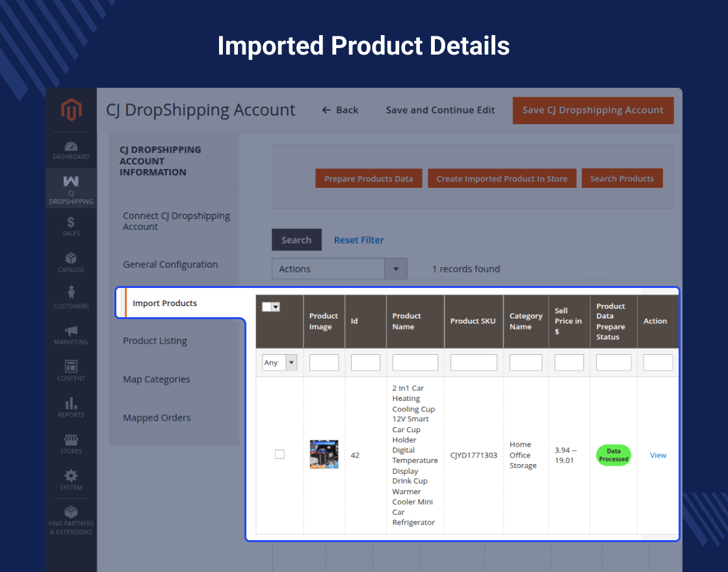This screenshot has width=728, height=572.
Task: Click Save and Continue Edit
Action: point(440,110)
